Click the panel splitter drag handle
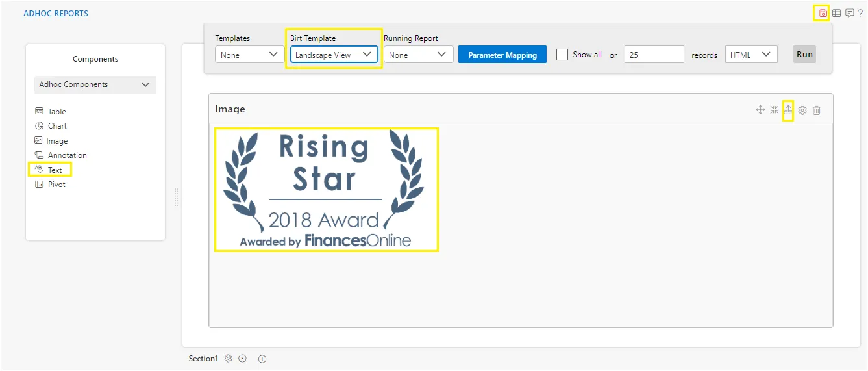Viewport: 868px width, 371px height. tap(176, 198)
